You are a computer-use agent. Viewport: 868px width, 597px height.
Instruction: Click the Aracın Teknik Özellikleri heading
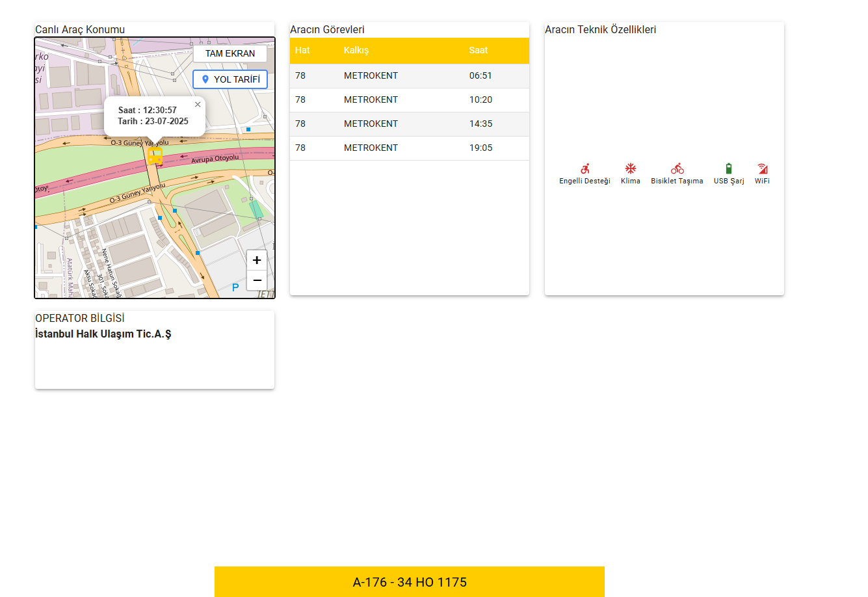click(x=600, y=29)
